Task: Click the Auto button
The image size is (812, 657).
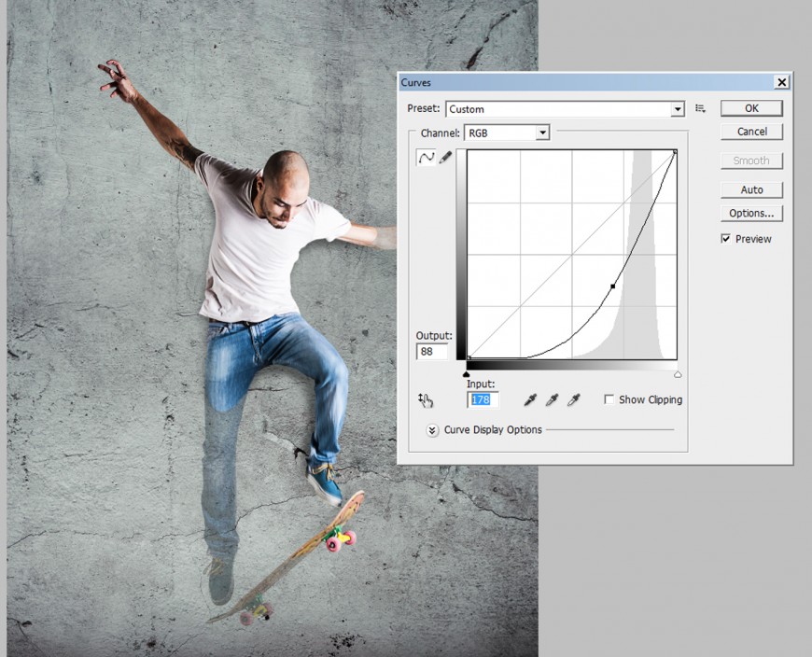Action: [x=751, y=189]
